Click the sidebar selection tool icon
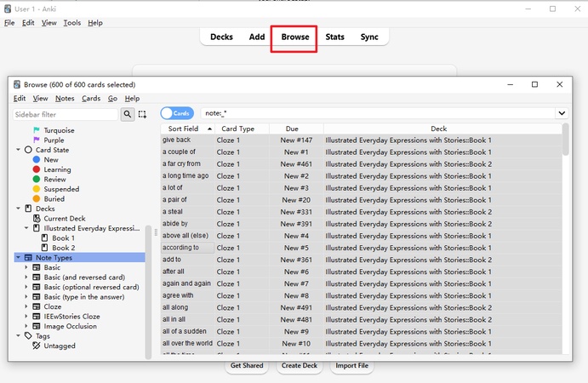Screen dimensions: 588x383 142,114
